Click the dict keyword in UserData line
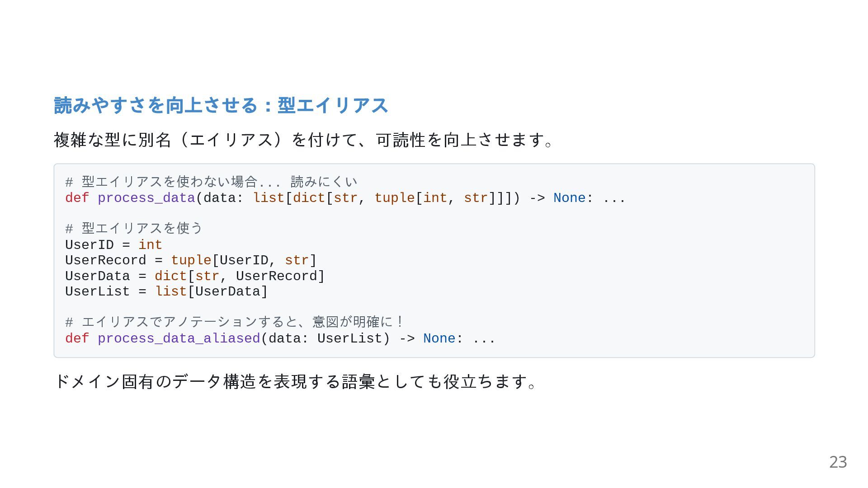The width and height of the screenshot is (868, 488). point(171,276)
